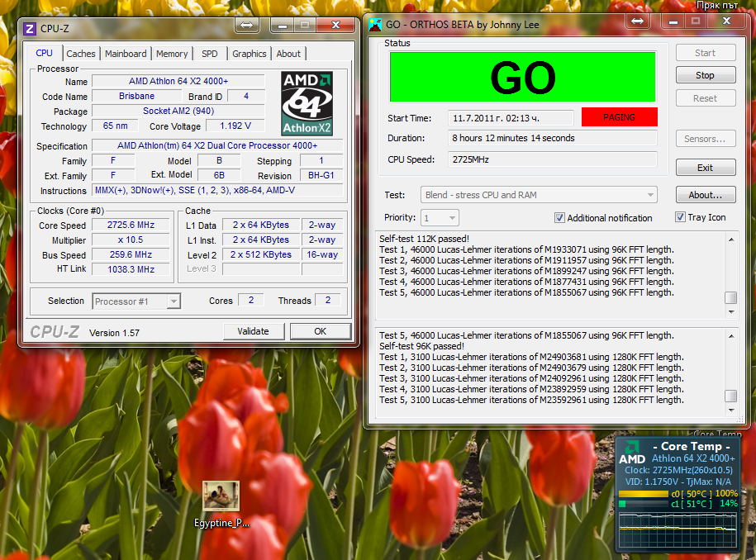Switch to the Mainboard tab
756x560 pixels.
click(126, 54)
